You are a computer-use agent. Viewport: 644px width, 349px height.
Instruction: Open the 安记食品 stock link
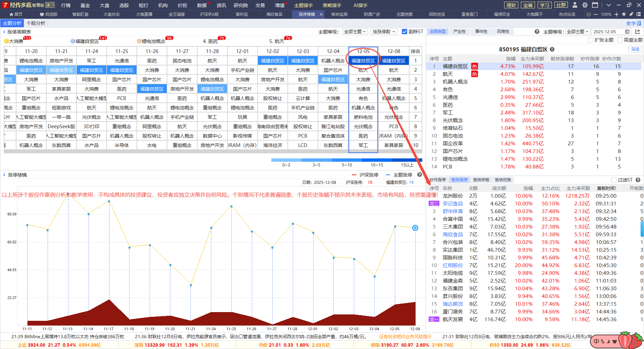point(452,204)
